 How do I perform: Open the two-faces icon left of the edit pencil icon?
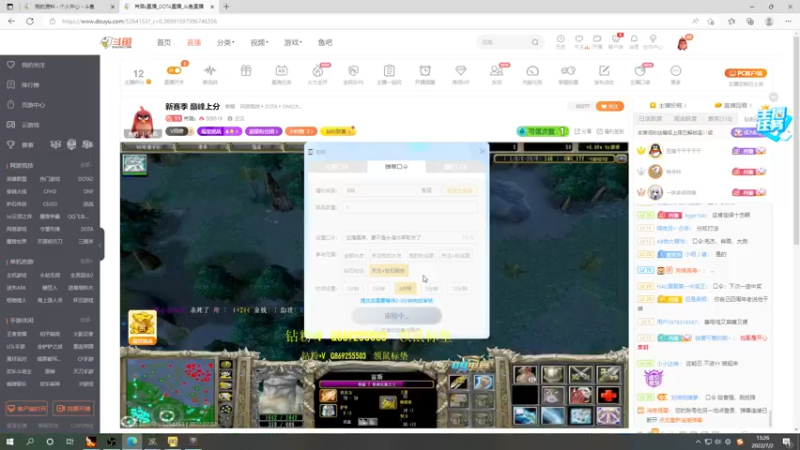pyautogui.click(x=568, y=70)
